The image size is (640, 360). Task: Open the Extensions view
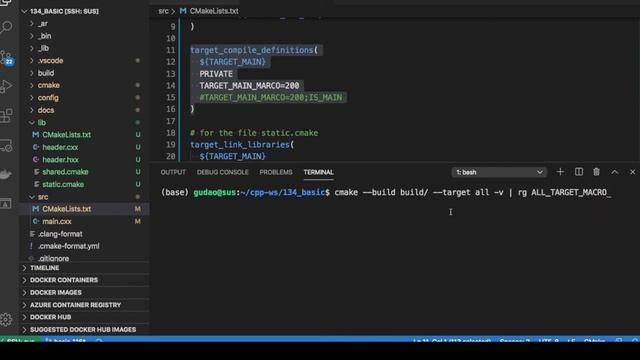pos(7,116)
